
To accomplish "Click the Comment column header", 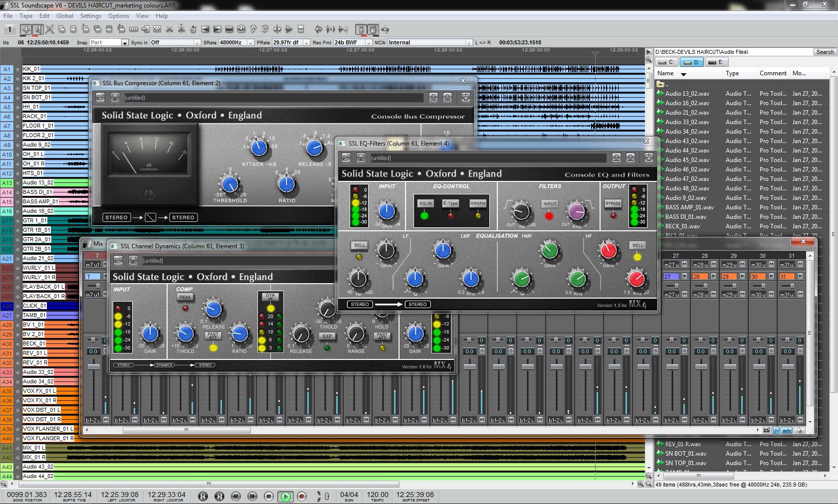I will coord(773,73).
